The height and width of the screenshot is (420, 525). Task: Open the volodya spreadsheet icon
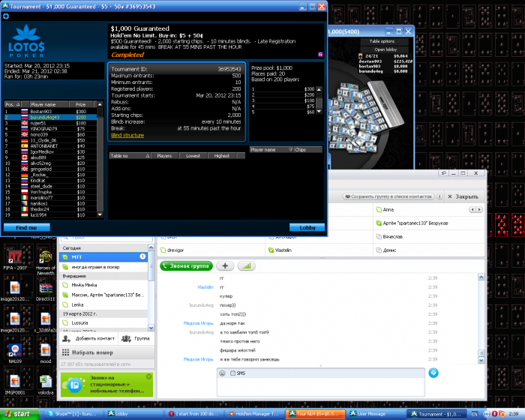point(46,382)
